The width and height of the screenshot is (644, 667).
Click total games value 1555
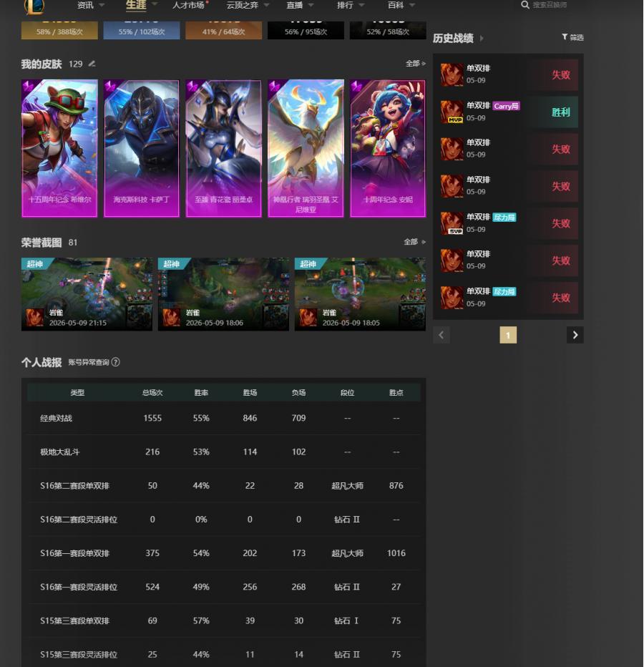tap(152, 418)
